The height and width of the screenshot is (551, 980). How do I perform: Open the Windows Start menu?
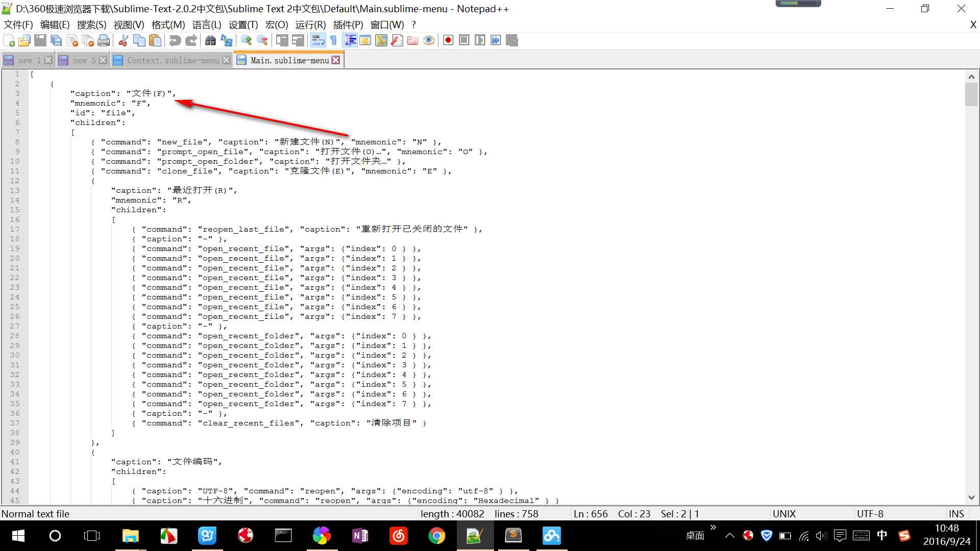coord(18,536)
